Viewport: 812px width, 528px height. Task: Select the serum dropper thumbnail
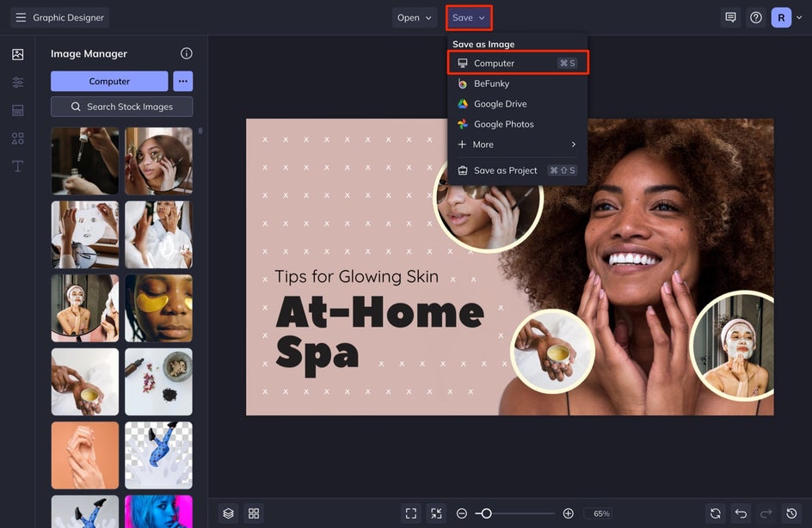[85, 161]
